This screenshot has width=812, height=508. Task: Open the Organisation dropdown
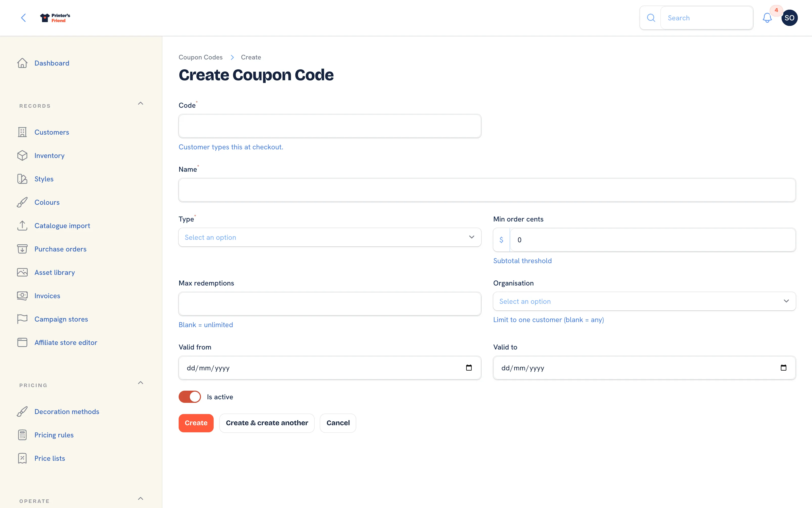[644, 301]
